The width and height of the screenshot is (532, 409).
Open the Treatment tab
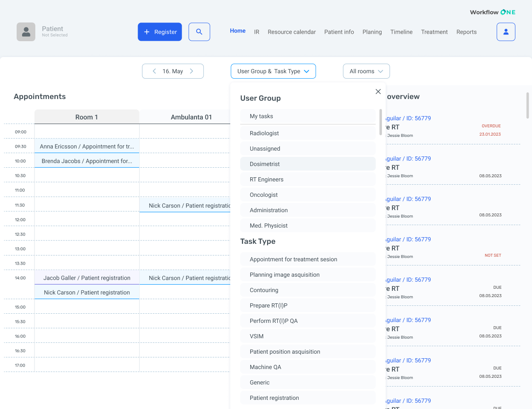pyautogui.click(x=434, y=32)
